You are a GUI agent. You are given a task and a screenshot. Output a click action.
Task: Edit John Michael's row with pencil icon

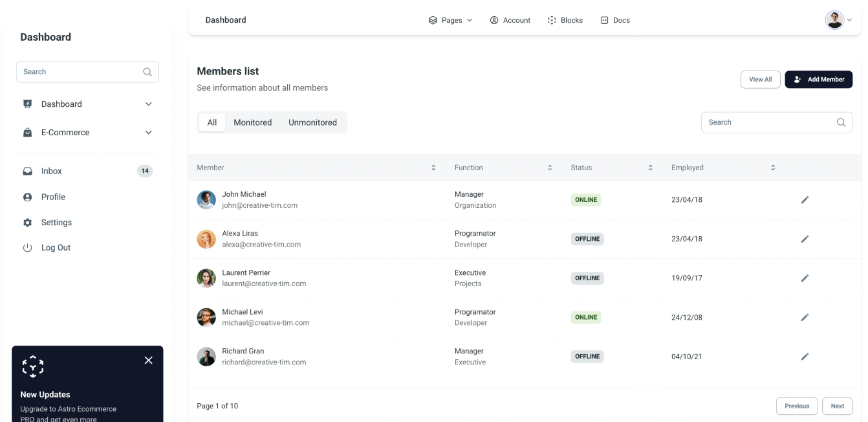[x=805, y=200]
